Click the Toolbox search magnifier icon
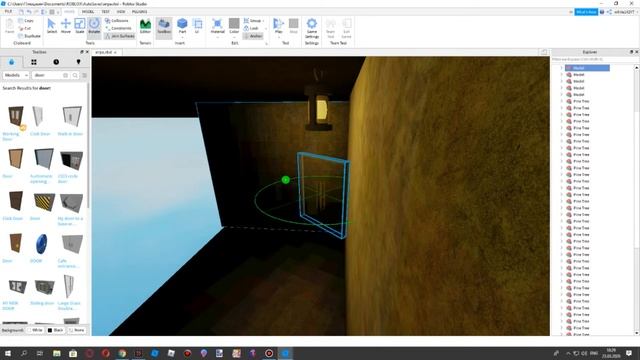Image resolution: width=640 pixels, height=360 pixels. pyautogui.click(x=75, y=76)
